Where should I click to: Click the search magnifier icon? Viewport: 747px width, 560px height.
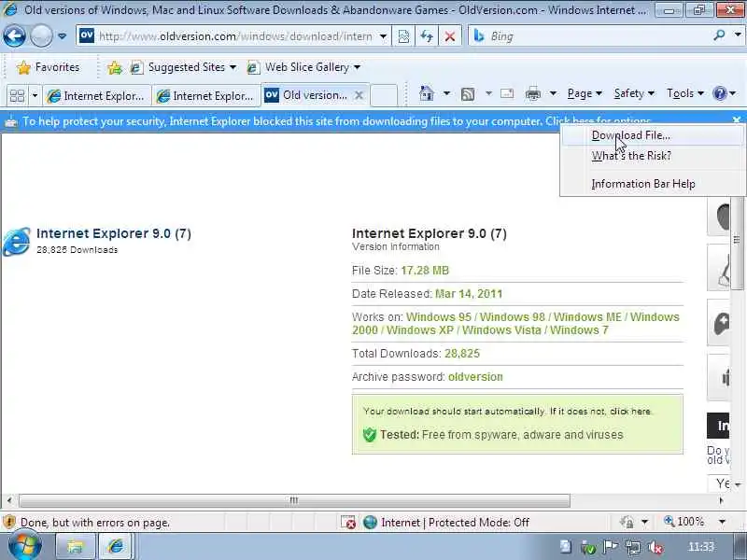coord(719,35)
